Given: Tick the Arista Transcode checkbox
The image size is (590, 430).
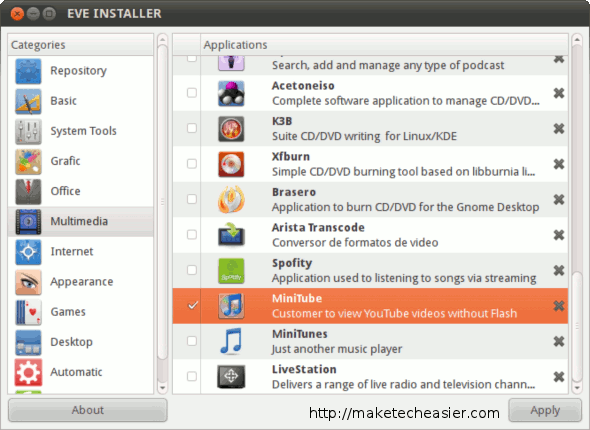Looking at the screenshot, I should 192,234.
